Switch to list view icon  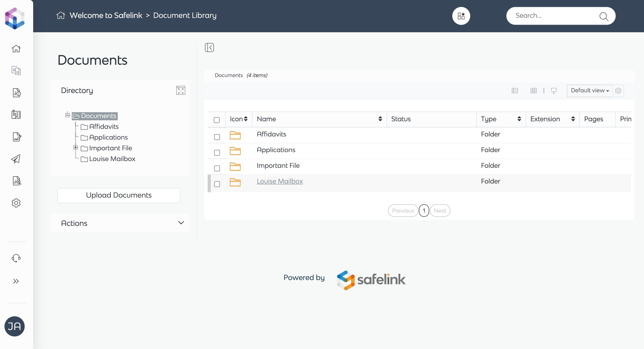point(515,91)
